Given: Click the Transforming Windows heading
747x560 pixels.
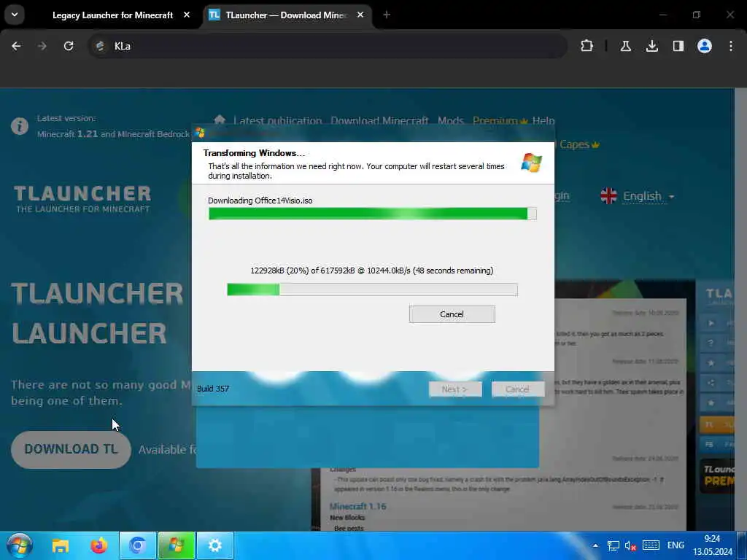Looking at the screenshot, I should pos(254,153).
